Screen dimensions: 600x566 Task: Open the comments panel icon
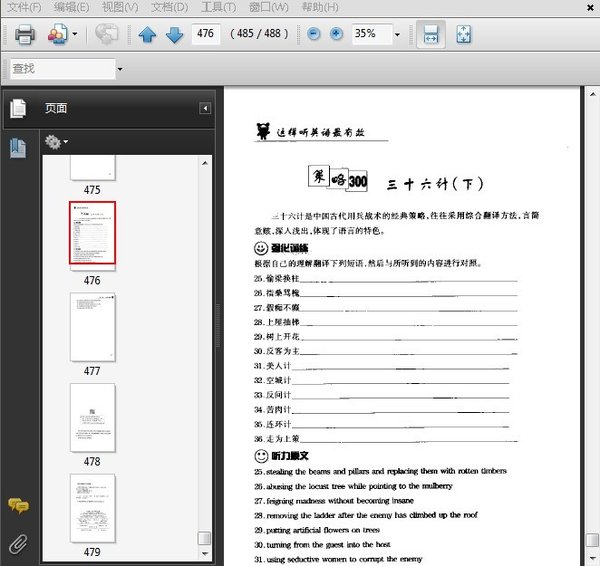(x=18, y=506)
